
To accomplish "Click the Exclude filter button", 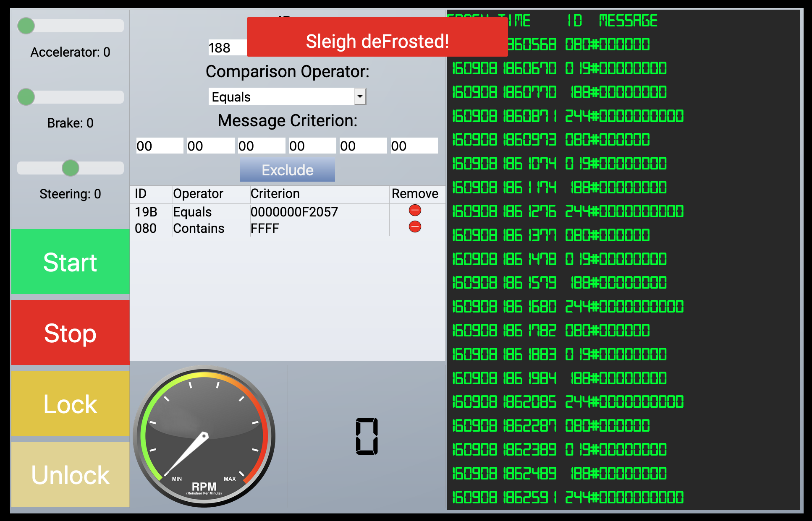I will click(288, 170).
